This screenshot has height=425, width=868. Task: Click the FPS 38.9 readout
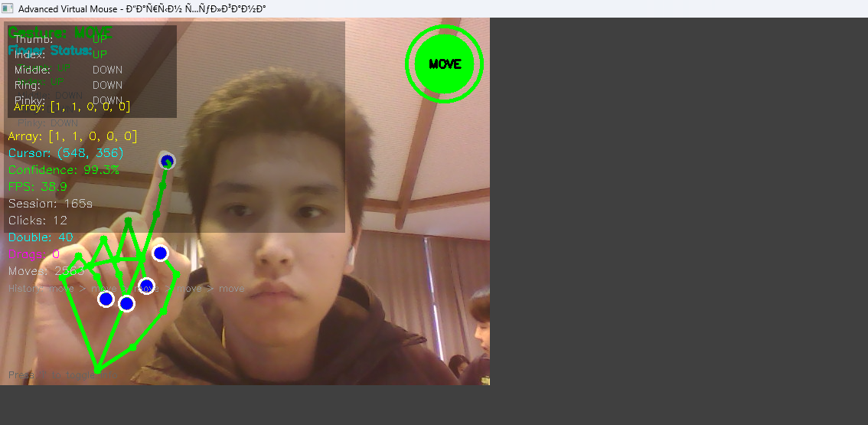[38, 187]
